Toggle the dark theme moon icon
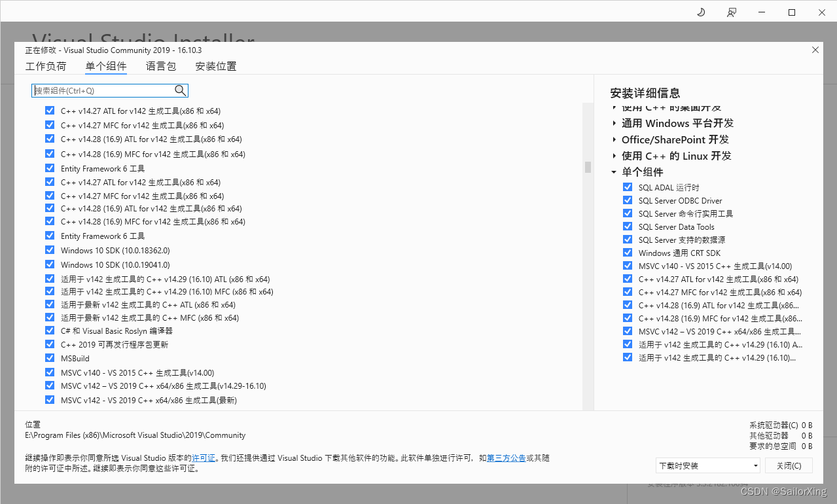 pyautogui.click(x=700, y=12)
